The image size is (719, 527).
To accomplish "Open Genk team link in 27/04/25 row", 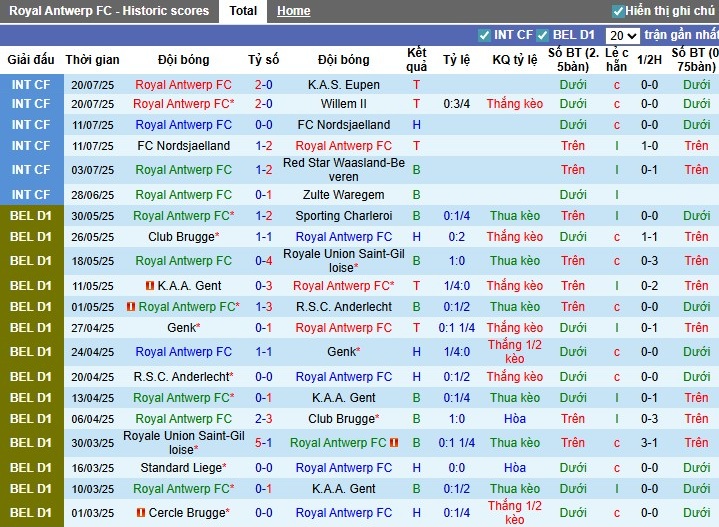I will 184,327.
